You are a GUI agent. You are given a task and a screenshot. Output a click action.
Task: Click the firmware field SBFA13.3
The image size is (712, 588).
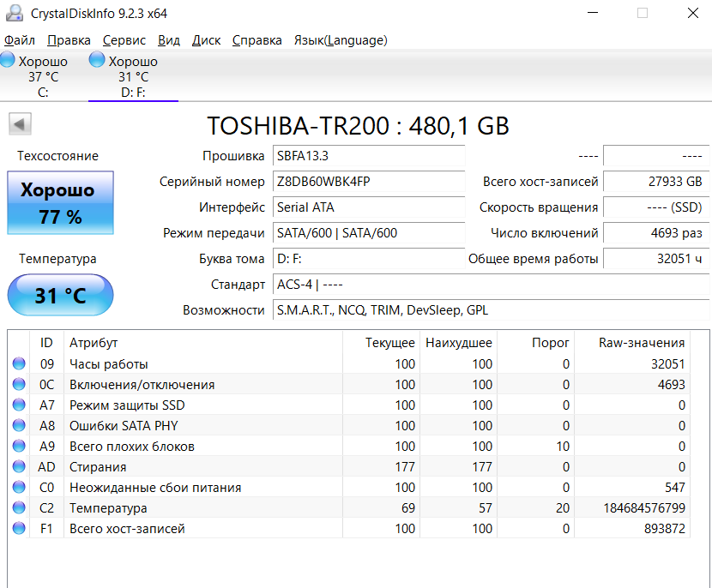[x=369, y=156]
